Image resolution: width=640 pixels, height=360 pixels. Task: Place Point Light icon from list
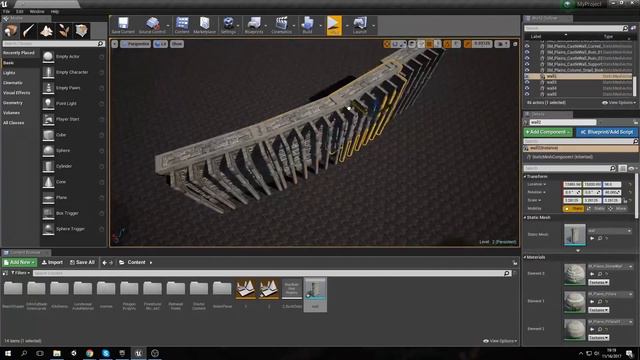[48, 103]
